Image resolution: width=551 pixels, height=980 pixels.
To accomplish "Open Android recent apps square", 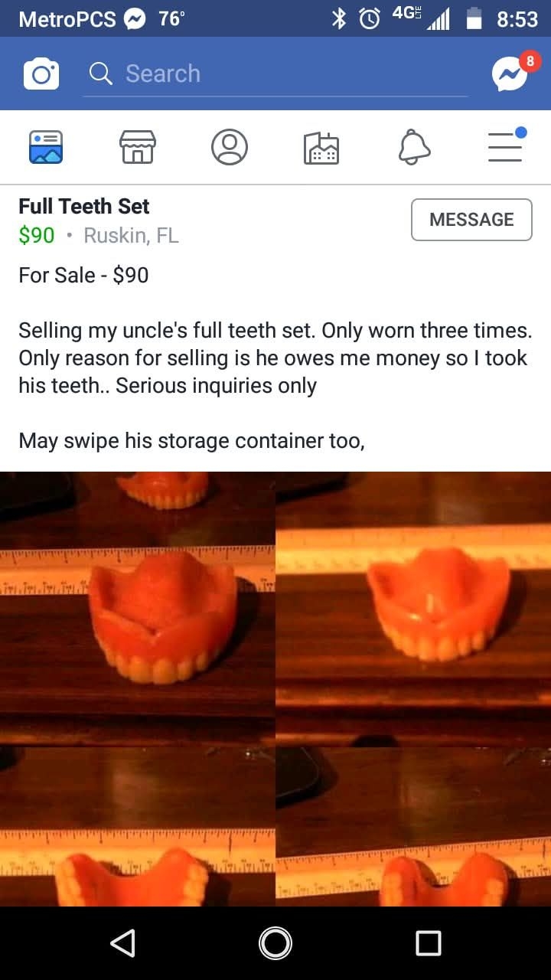I will point(429,943).
